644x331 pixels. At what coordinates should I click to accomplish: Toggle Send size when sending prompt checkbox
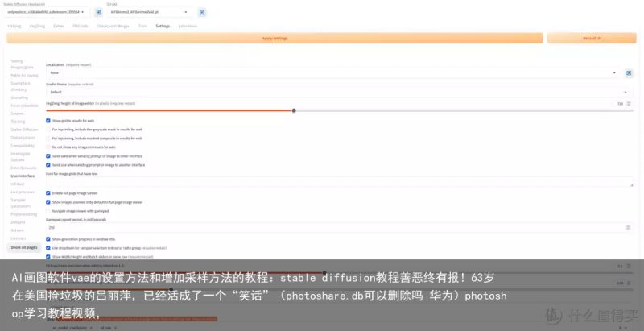coord(48,164)
